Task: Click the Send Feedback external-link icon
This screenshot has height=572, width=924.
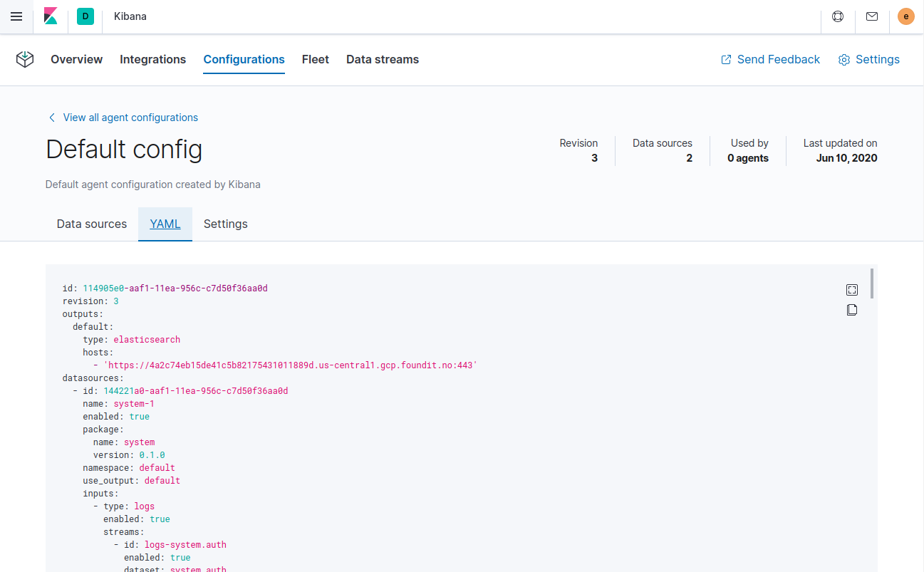Action: [726, 60]
